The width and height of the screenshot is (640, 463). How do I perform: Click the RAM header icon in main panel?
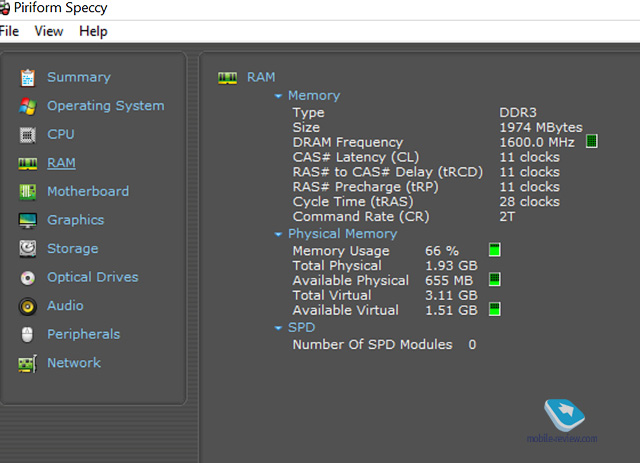(x=227, y=78)
